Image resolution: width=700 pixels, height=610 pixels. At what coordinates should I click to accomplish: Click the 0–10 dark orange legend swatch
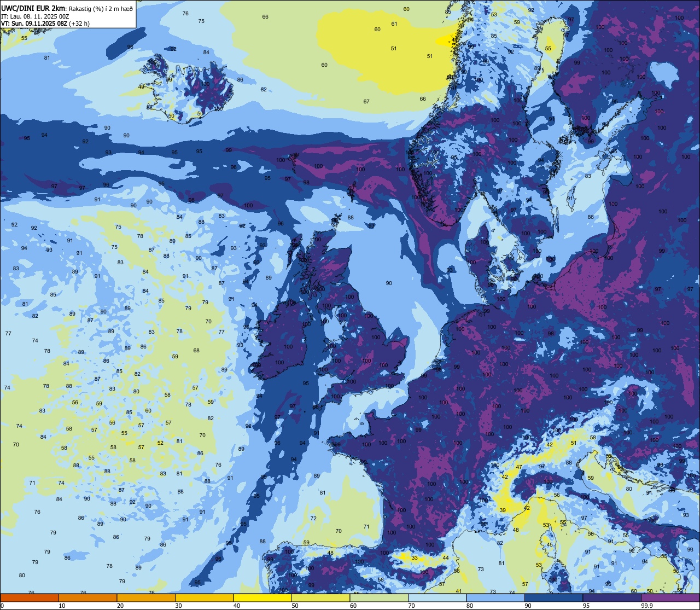(30, 597)
